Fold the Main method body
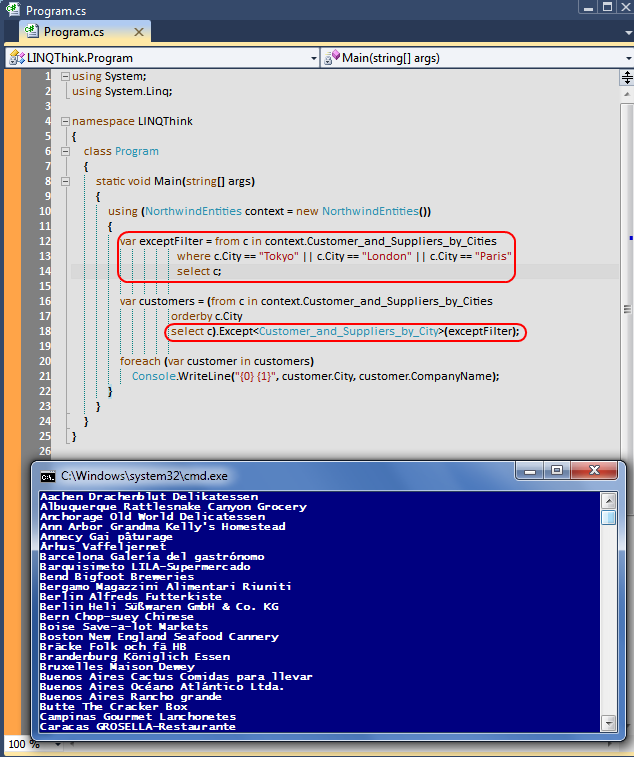Image resolution: width=634 pixels, height=757 pixels. point(65,182)
